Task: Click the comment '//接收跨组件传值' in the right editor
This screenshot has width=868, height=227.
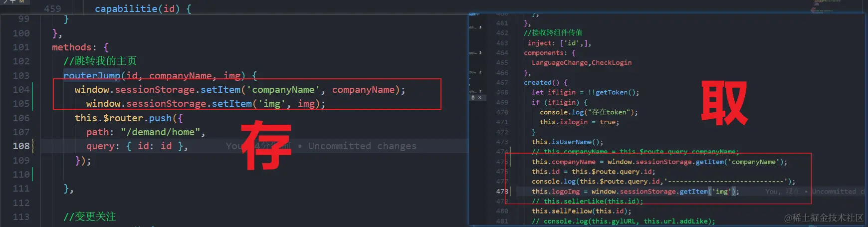Action: [x=553, y=33]
